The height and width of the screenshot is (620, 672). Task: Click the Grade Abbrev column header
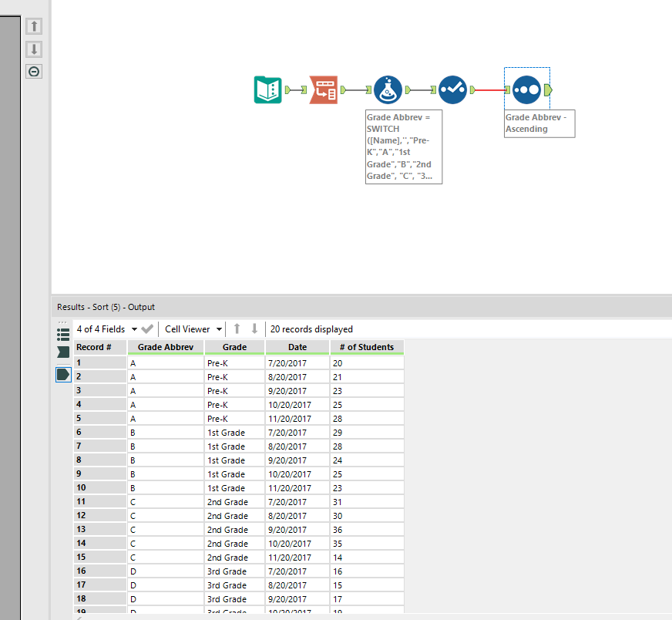click(x=166, y=347)
